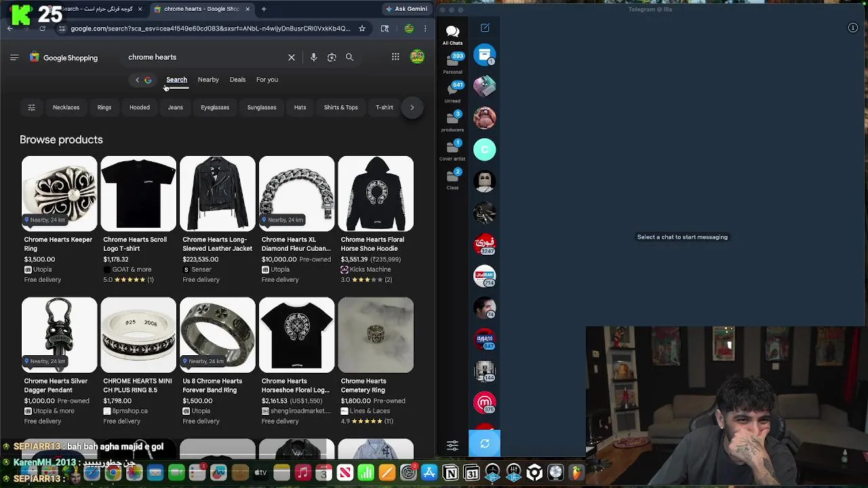Compose a new message in Telegram
This screenshot has height=488, width=868.
click(x=485, y=28)
